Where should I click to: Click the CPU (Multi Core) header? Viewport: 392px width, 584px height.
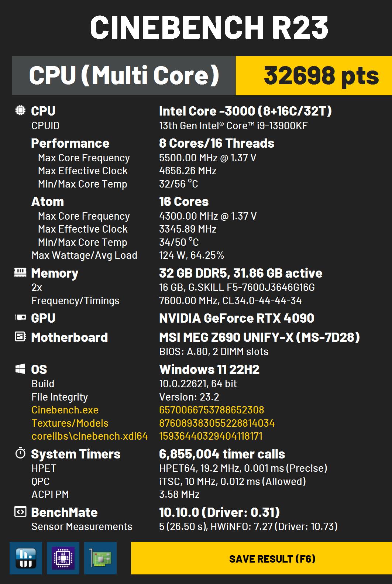(x=124, y=76)
